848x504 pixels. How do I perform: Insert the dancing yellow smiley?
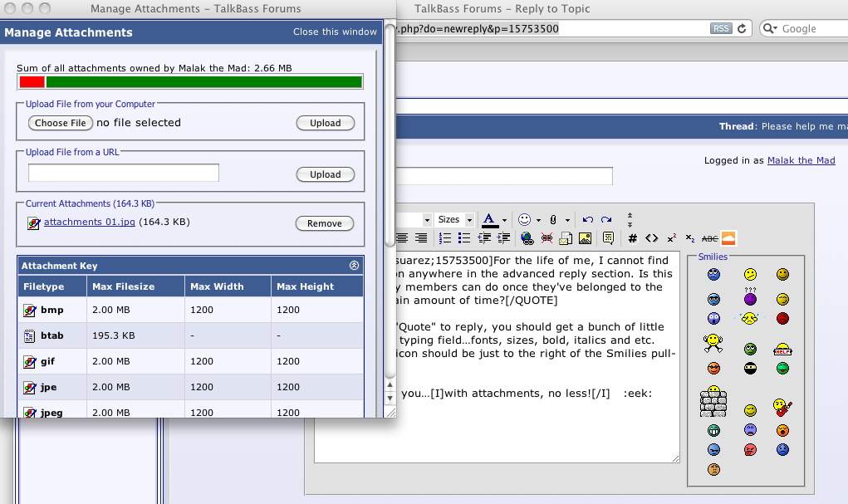(713, 343)
